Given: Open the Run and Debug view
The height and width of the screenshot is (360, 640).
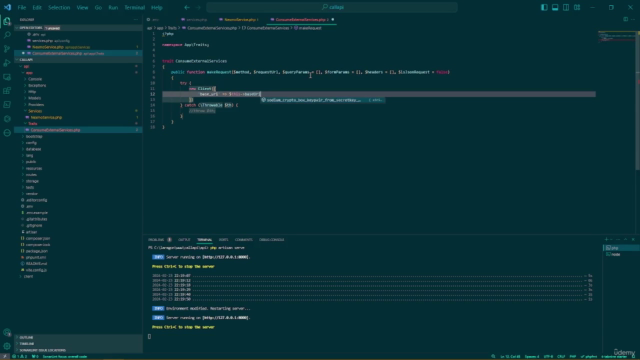Looking at the screenshot, I should 7,63.
